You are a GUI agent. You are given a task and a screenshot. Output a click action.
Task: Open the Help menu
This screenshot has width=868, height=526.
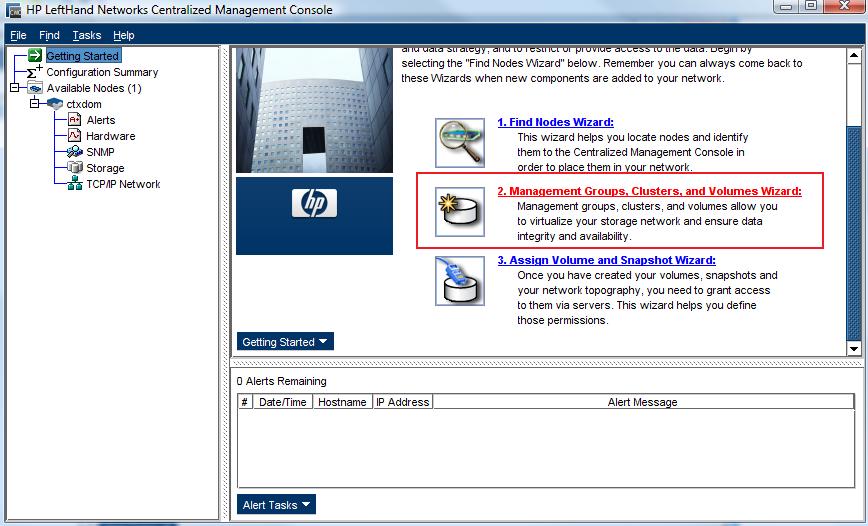pos(124,35)
